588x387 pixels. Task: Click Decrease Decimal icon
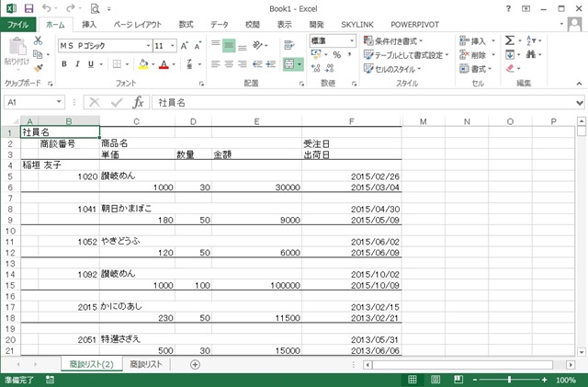(329, 68)
